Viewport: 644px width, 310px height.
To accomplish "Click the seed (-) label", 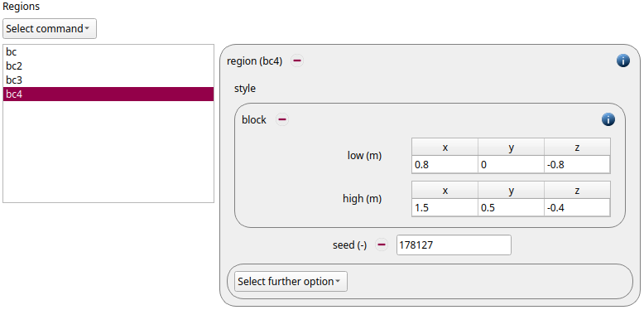I will [x=349, y=245].
